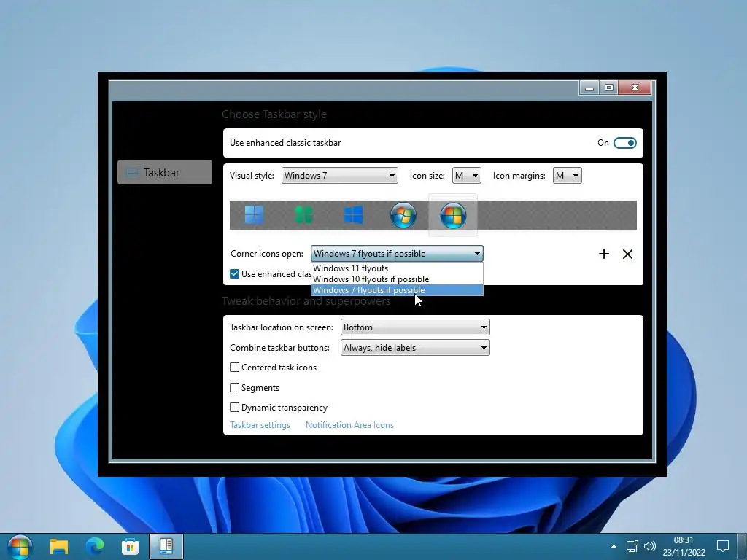Image resolution: width=747 pixels, height=560 pixels.
Task: Click the Windows 7 Start orb on taskbar
Action: point(20,547)
